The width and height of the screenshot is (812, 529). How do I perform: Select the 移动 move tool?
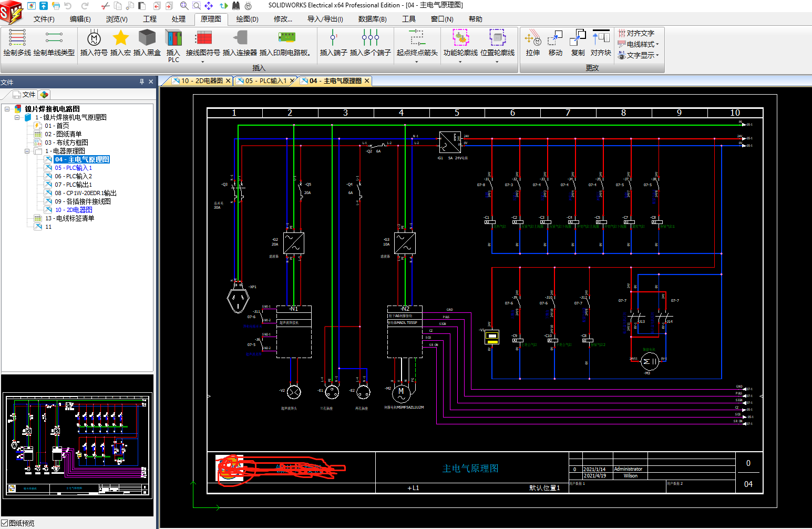pyautogui.click(x=555, y=42)
